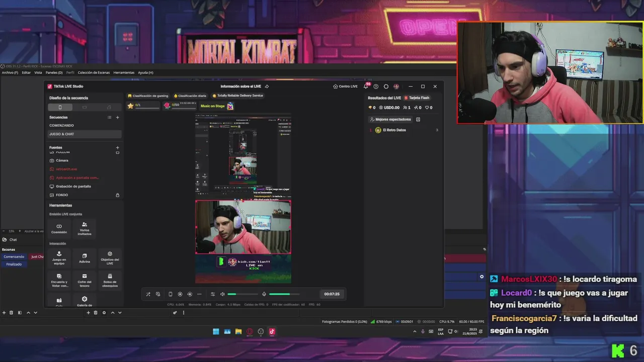
Task: Open the Music on Stage banner
Action: coord(217,106)
